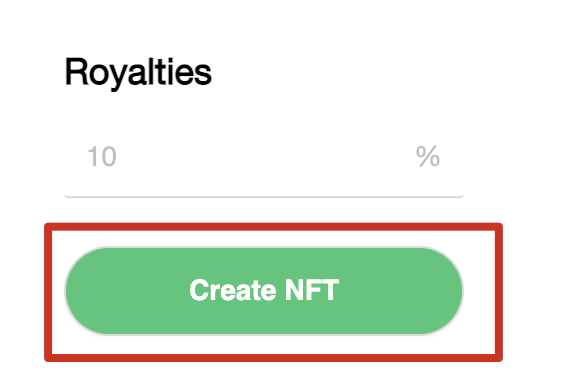Click the placeholder value 10 in Royalties
Viewport: 562px width, 392px height.
[x=102, y=157]
